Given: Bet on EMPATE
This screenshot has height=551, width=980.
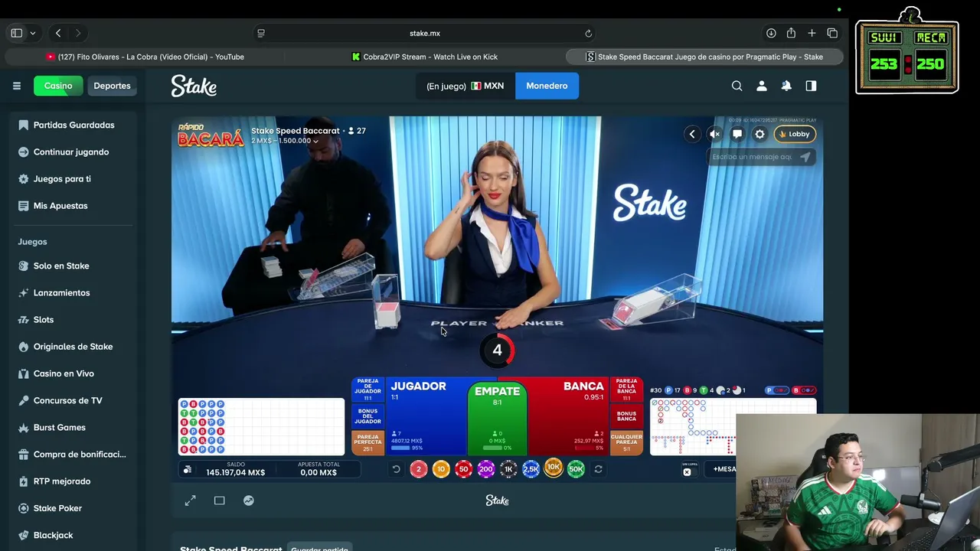Looking at the screenshot, I should click(497, 418).
